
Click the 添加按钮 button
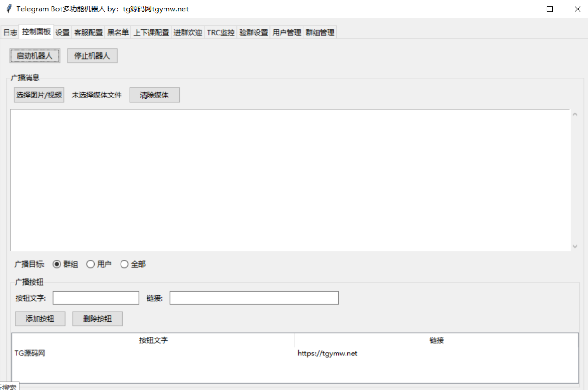40,319
